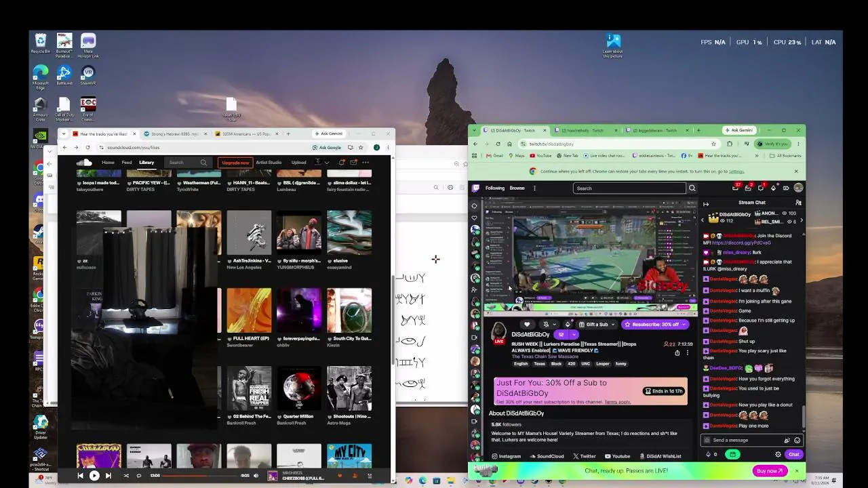The height and width of the screenshot is (488, 868).
Task: Open SoundCloud Feed menu item
Action: 127,163
